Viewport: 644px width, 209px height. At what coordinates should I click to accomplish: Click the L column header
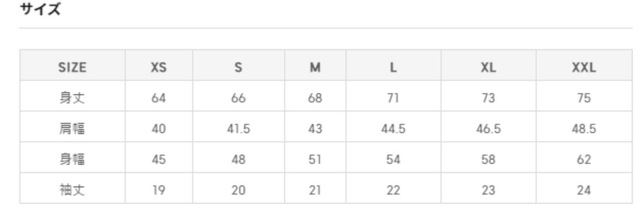point(393,68)
